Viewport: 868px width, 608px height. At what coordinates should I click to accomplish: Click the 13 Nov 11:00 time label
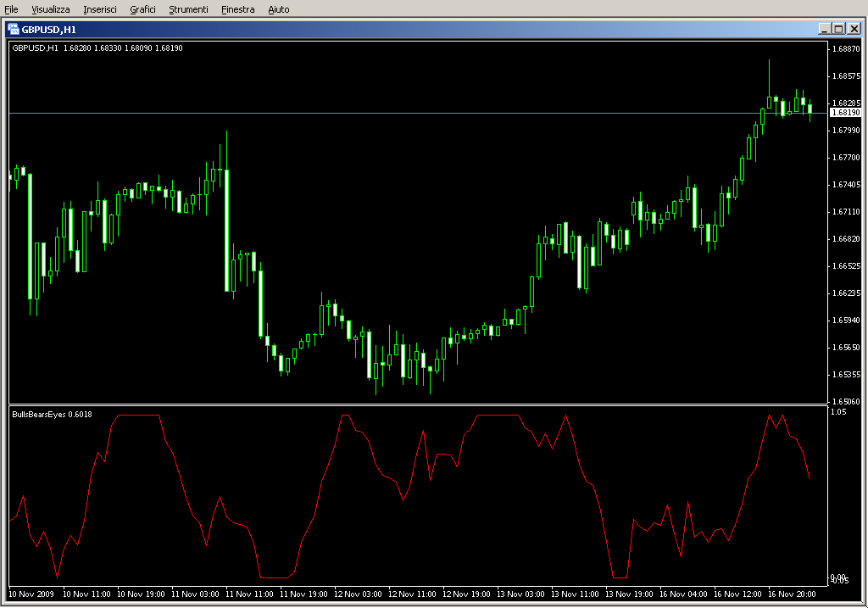pyautogui.click(x=576, y=594)
